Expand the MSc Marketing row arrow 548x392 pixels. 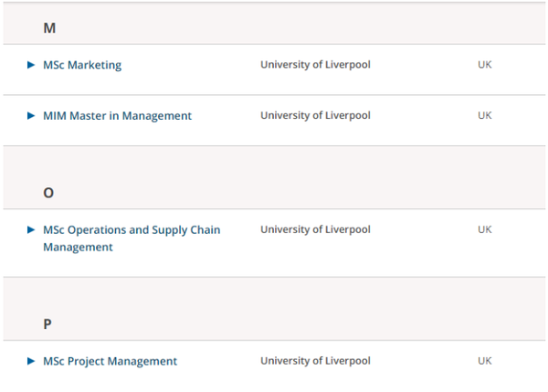click(31, 65)
